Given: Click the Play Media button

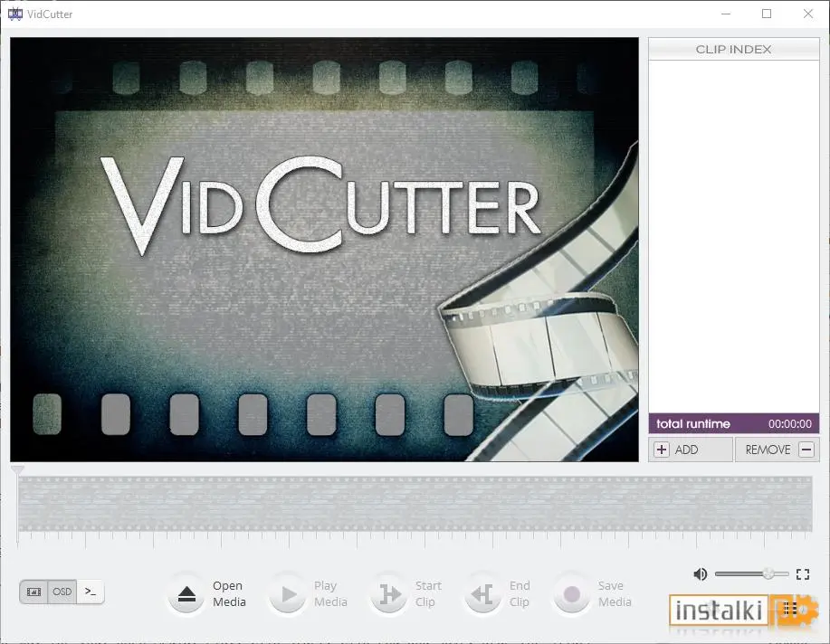Looking at the screenshot, I should [x=288, y=594].
